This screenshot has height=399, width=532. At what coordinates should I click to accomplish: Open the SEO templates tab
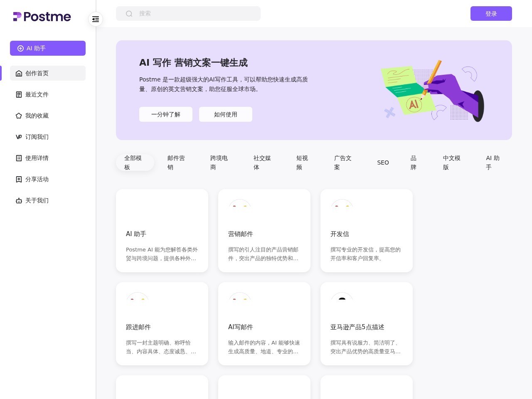pyautogui.click(x=383, y=163)
